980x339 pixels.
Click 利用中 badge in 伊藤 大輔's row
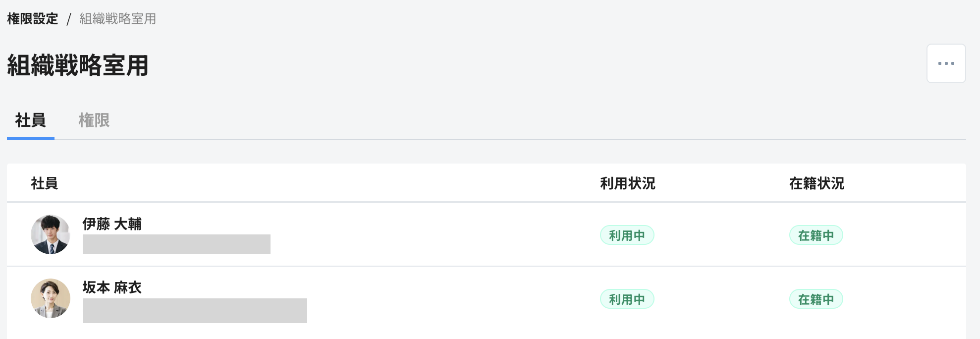click(x=627, y=235)
